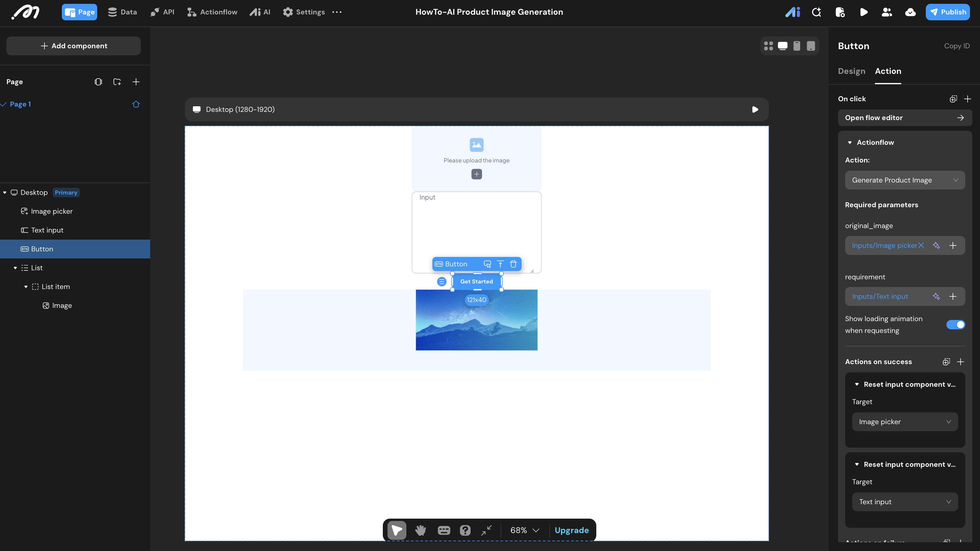Select the hand pan tool
Image resolution: width=980 pixels, height=551 pixels.
[x=421, y=530]
